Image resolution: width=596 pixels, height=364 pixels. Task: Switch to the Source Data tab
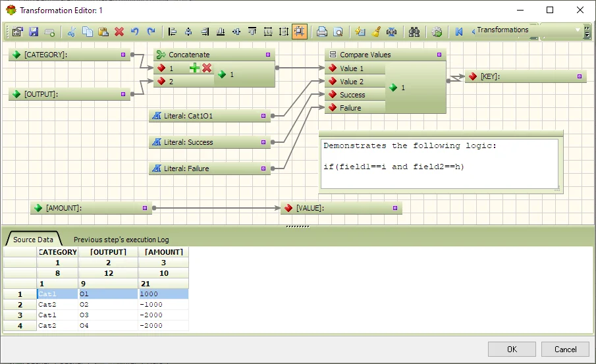(x=33, y=240)
